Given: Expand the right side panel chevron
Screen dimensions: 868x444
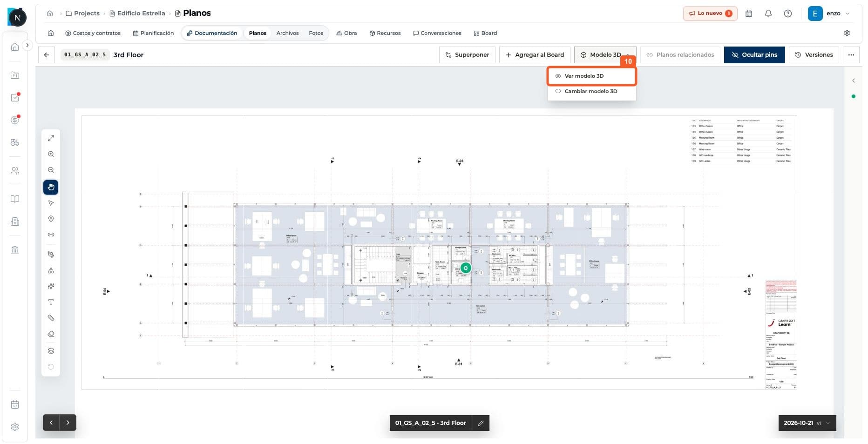Looking at the screenshot, I should [854, 81].
